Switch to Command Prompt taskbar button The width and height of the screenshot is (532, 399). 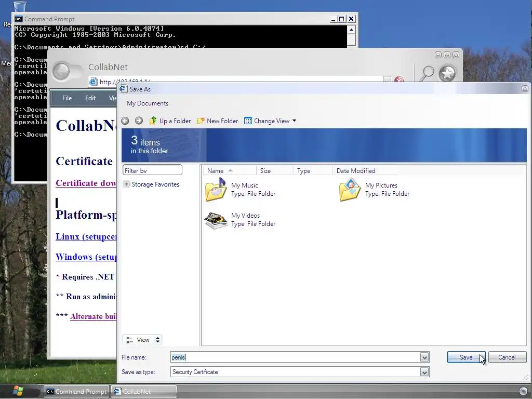point(77,392)
